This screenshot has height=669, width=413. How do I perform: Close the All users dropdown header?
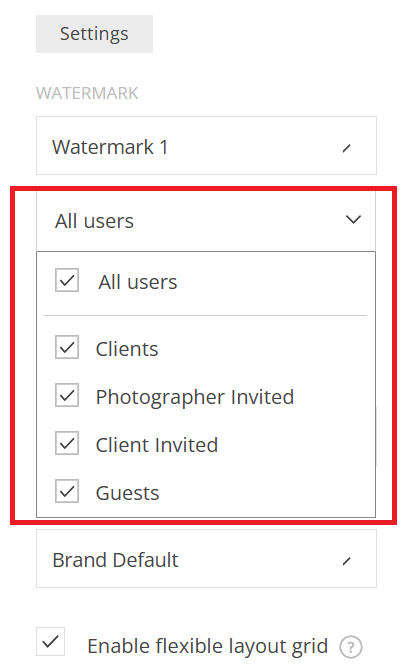[x=206, y=221]
